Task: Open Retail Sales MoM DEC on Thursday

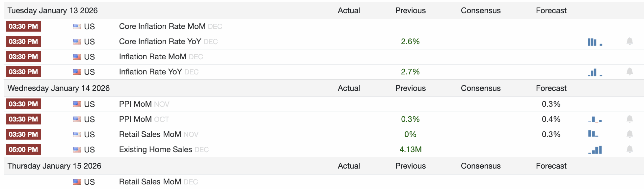Action: (150, 182)
